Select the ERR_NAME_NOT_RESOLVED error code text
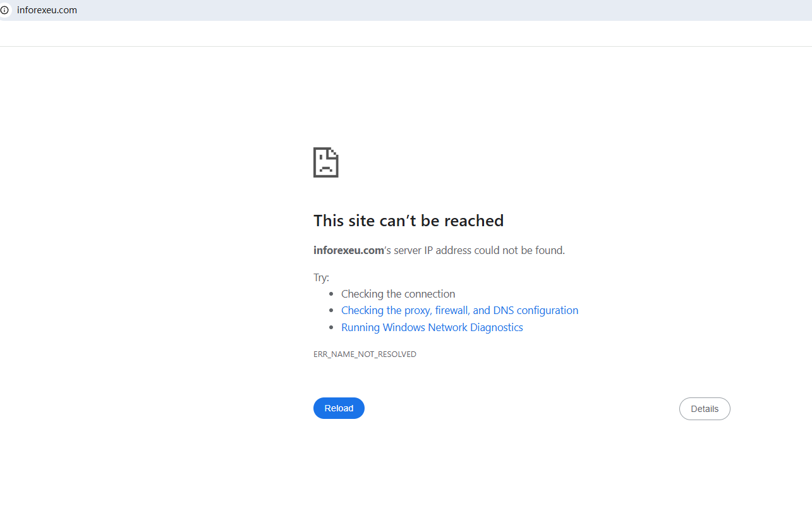Screen dimensions: 812x508 point(365,354)
